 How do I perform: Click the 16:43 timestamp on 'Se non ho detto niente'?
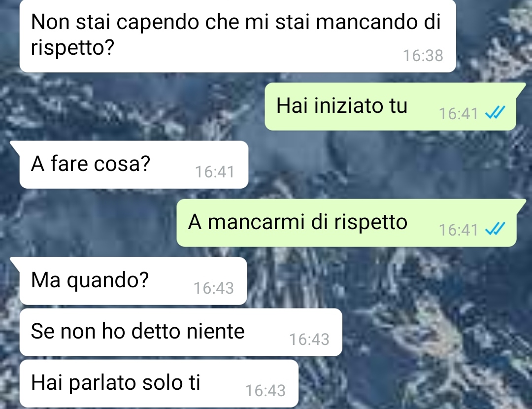tap(309, 340)
